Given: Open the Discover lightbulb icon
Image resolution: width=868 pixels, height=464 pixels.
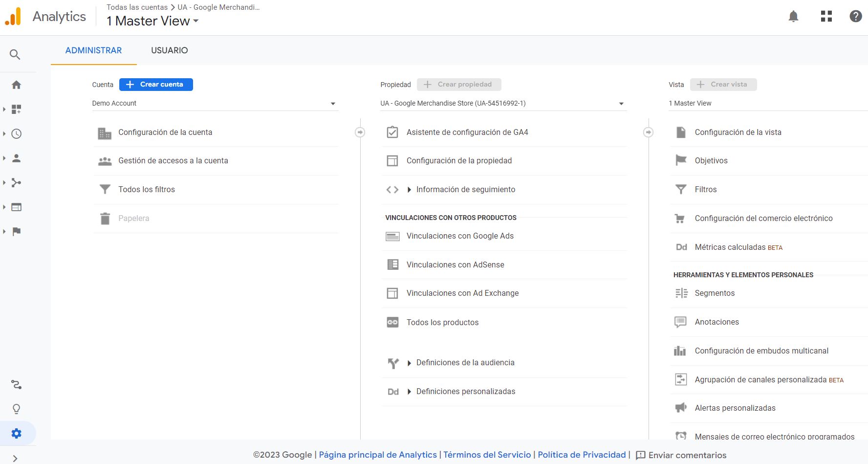Looking at the screenshot, I should point(16,409).
